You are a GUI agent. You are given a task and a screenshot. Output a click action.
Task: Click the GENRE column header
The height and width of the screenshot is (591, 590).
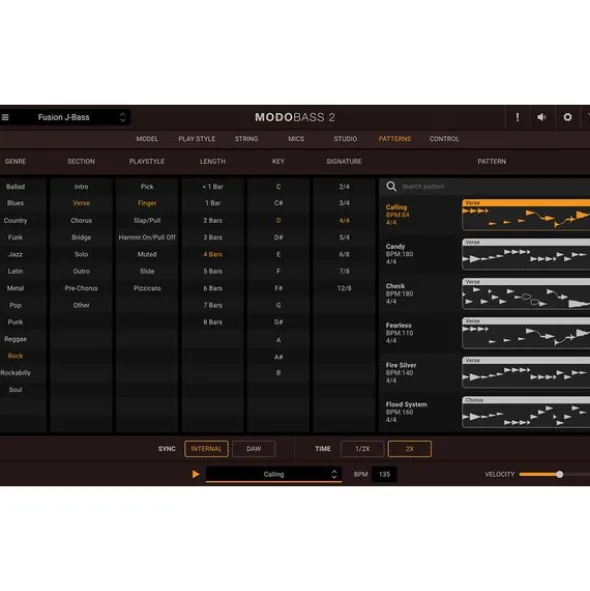(15, 161)
